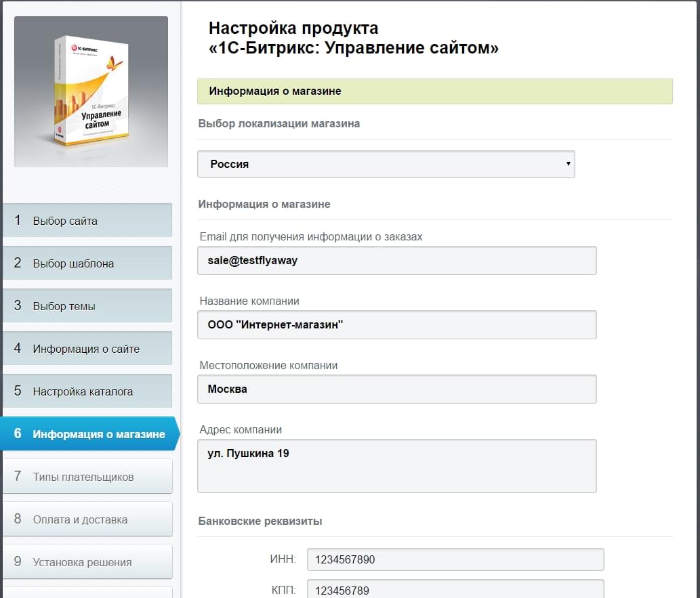Open the store localization dropdown showing Россия
This screenshot has width=700, height=598.
[386, 164]
